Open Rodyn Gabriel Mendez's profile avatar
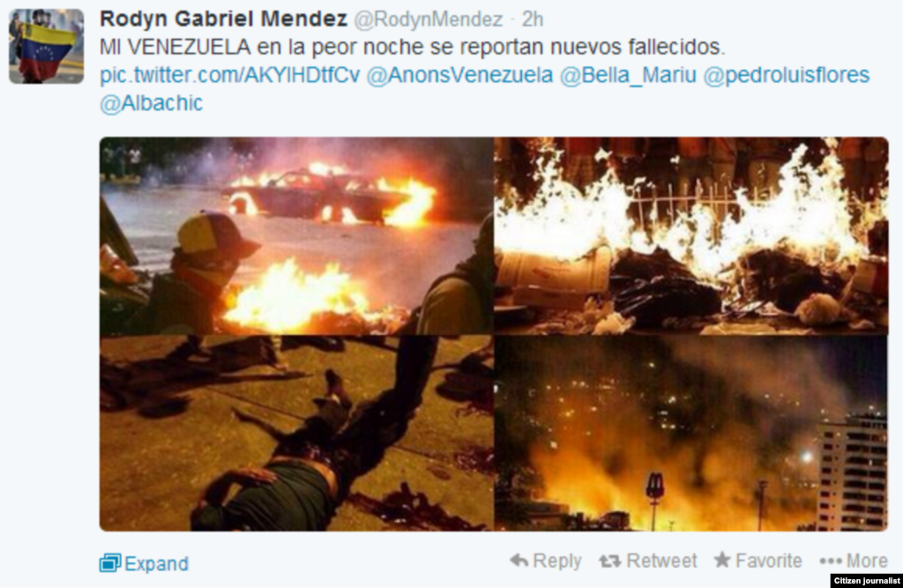The width and height of the screenshot is (903, 588). pyautogui.click(x=46, y=46)
